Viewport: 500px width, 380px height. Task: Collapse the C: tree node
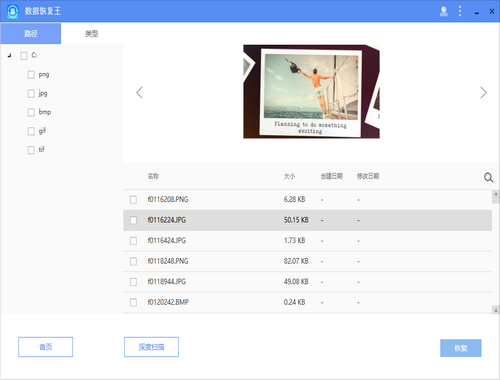(10, 55)
